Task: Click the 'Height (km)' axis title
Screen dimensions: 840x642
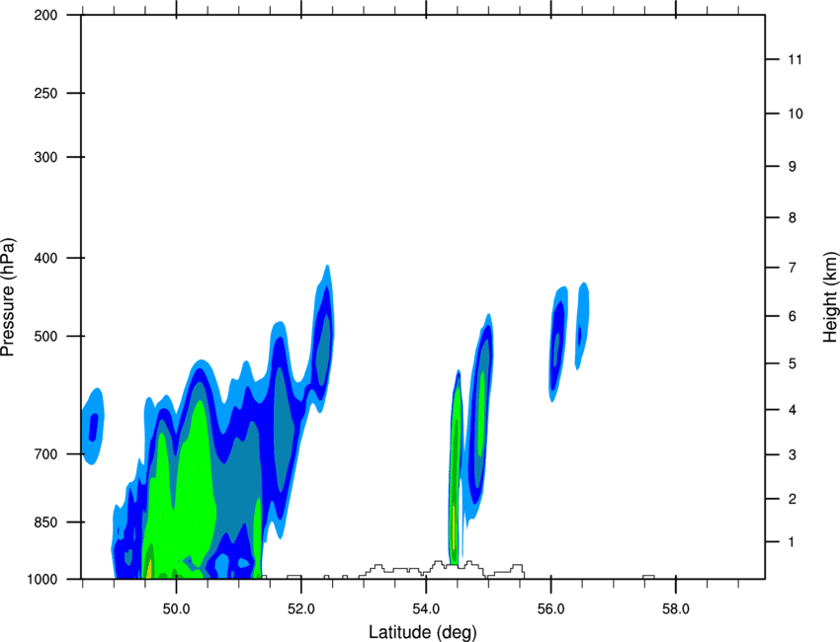Action: (830, 297)
